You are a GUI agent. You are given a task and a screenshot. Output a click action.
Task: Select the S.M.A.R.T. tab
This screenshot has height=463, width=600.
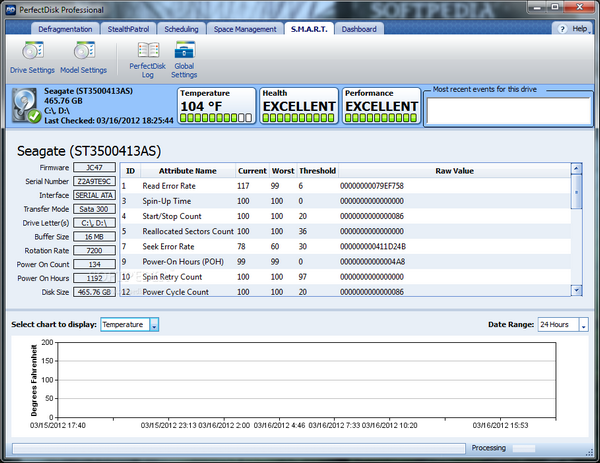[x=309, y=29]
